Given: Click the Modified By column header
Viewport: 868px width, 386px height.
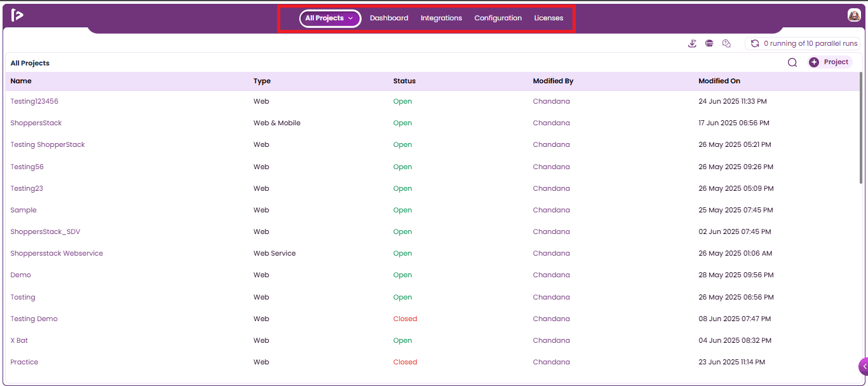Looking at the screenshot, I should click(x=553, y=81).
